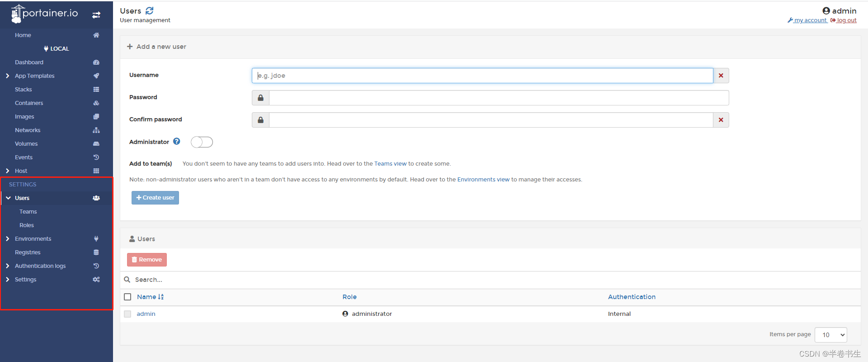Focus the Username input field
Viewport: 868px width, 362px height.
[482, 76]
